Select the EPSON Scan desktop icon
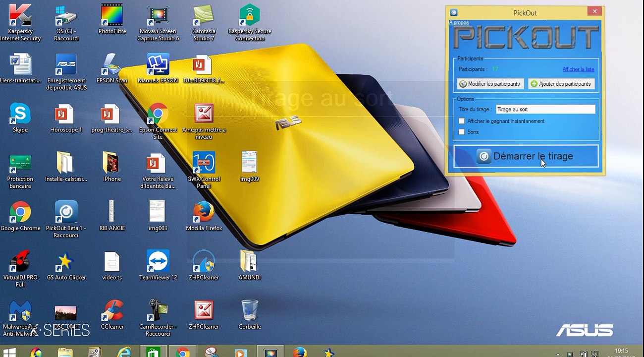This screenshot has width=644, height=357. [112, 68]
